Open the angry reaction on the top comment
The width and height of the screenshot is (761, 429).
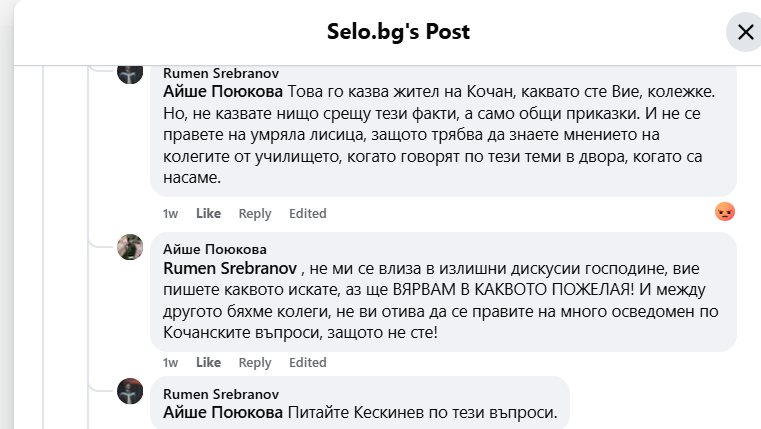[725, 212]
